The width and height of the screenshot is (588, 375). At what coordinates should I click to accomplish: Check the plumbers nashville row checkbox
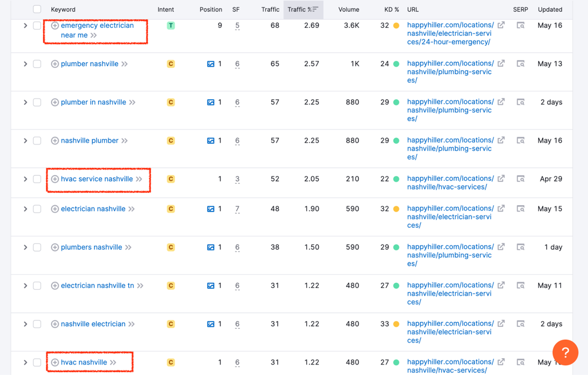(x=37, y=247)
